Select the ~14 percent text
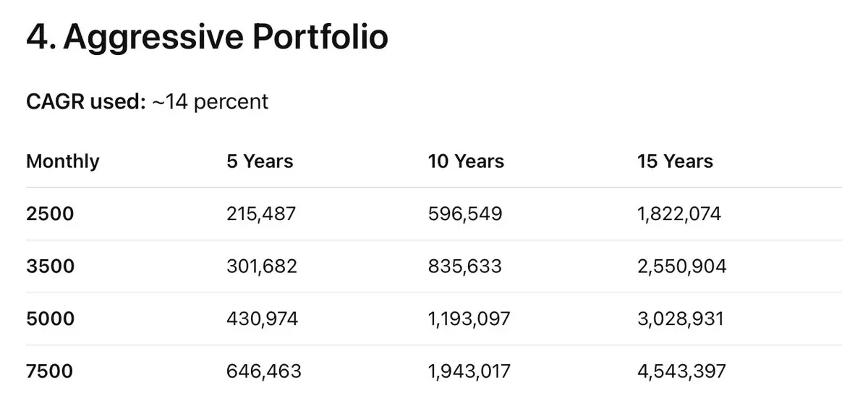The image size is (868, 409). [x=210, y=102]
